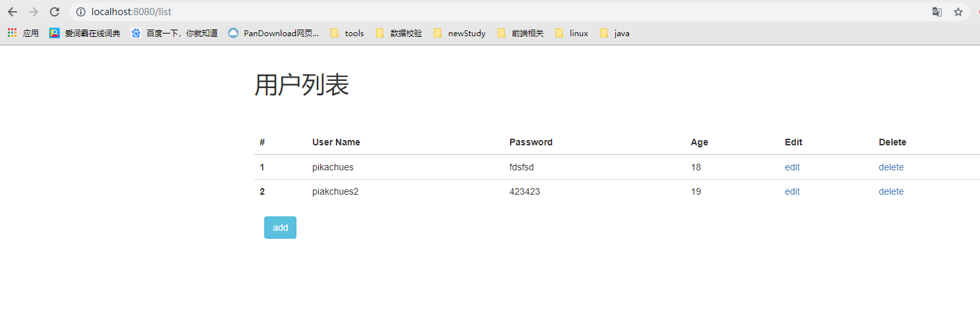Screen dimensions: 980x317
Task: Expand the java bookmark folder
Action: click(x=615, y=33)
